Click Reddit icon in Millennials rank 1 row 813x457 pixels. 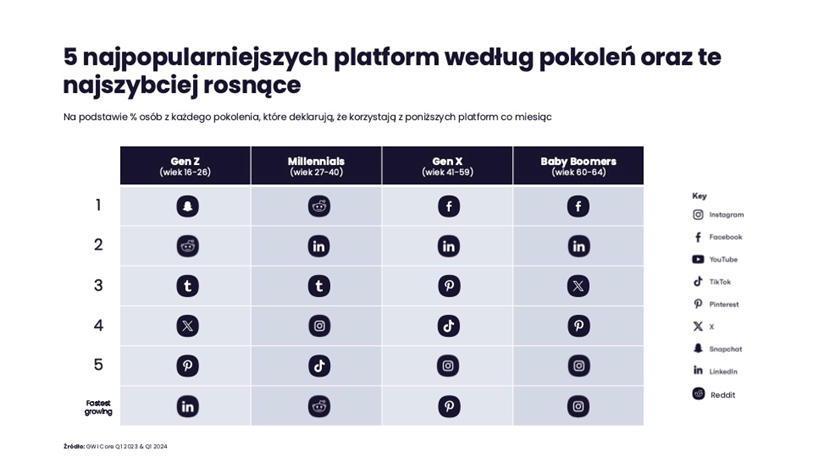(x=319, y=207)
